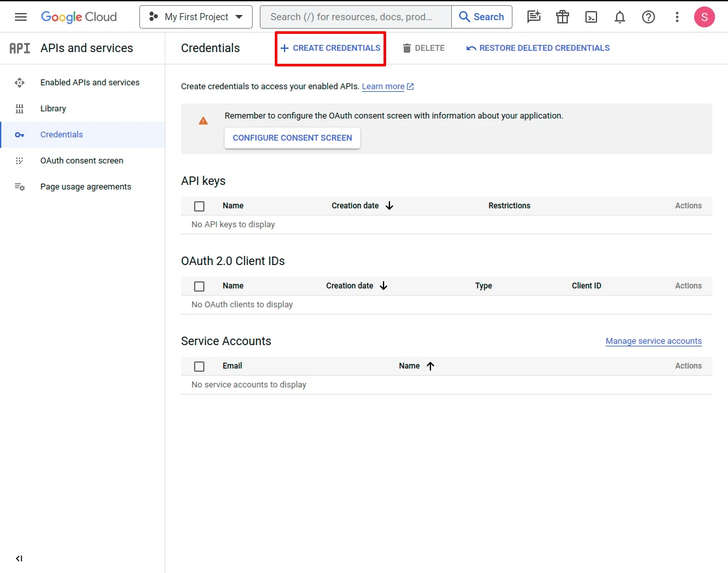Expand the Create Credentials menu

pos(330,48)
